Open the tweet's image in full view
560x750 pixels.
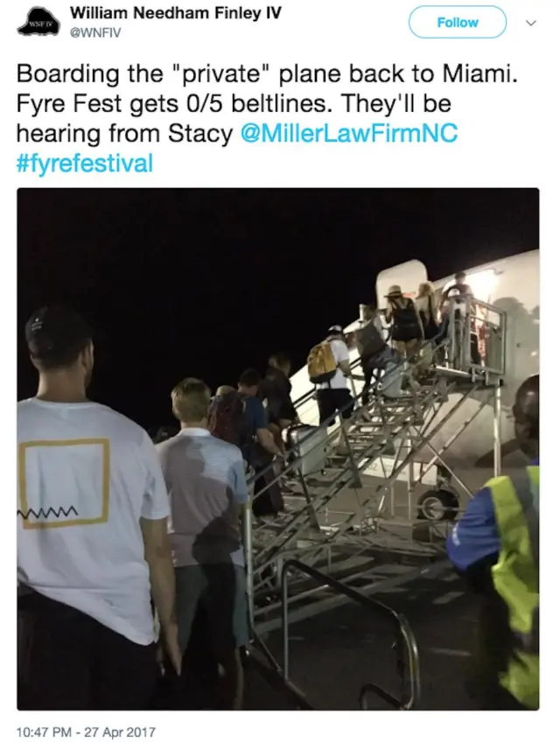(278, 449)
